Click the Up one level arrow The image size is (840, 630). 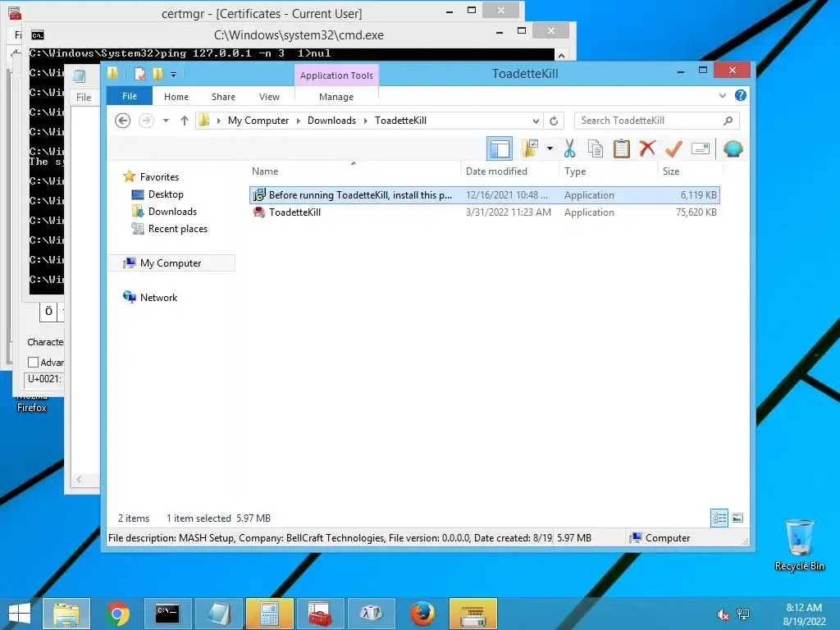185,121
